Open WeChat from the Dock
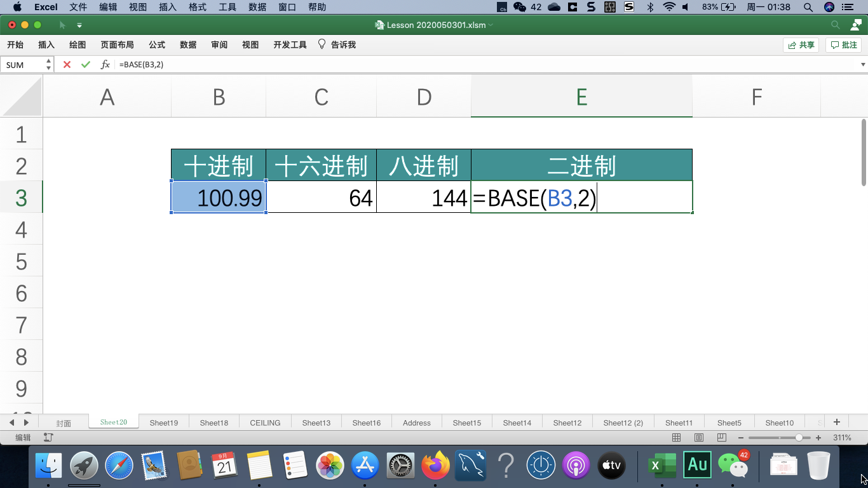Image resolution: width=868 pixels, height=488 pixels. click(733, 466)
